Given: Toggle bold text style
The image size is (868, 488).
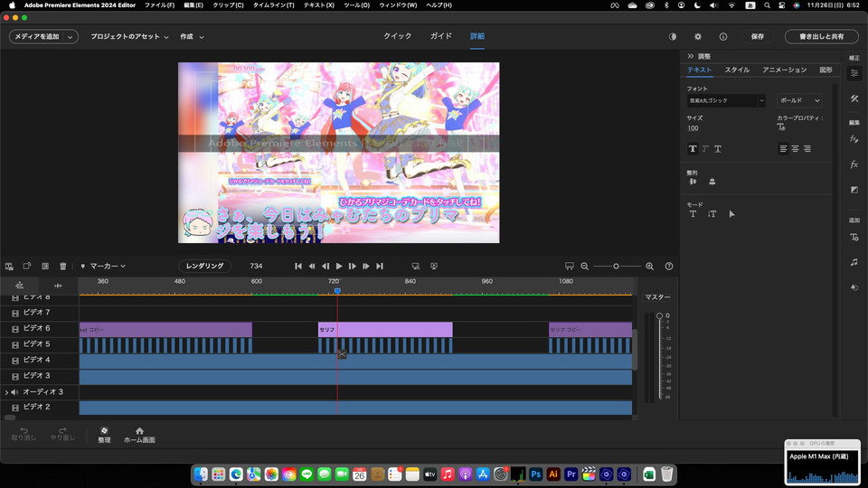Looking at the screenshot, I should (693, 149).
